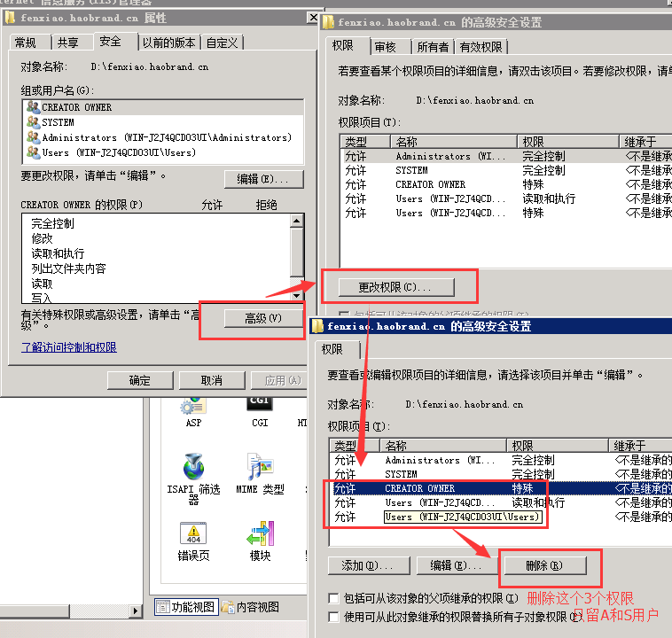Screen dimensions: 672x638
Task: Sort by 继承于 column in lower permission list
Action: [x=640, y=446]
